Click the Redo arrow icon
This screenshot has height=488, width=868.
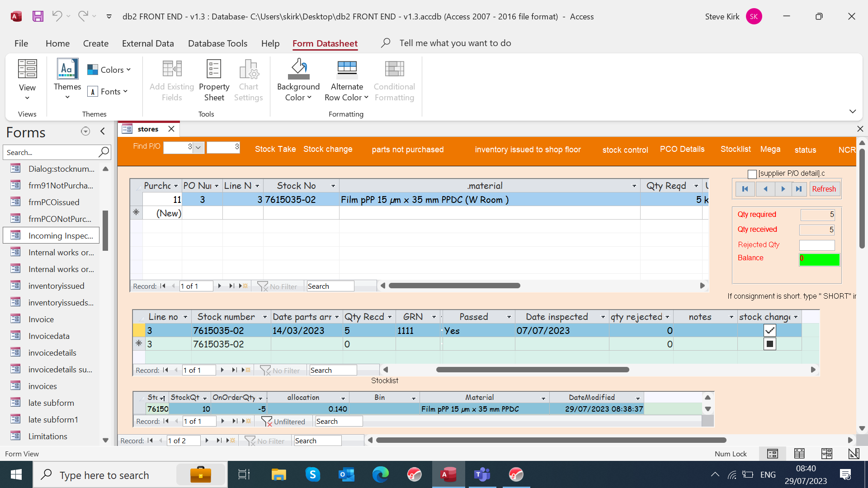click(x=83, y=16)
